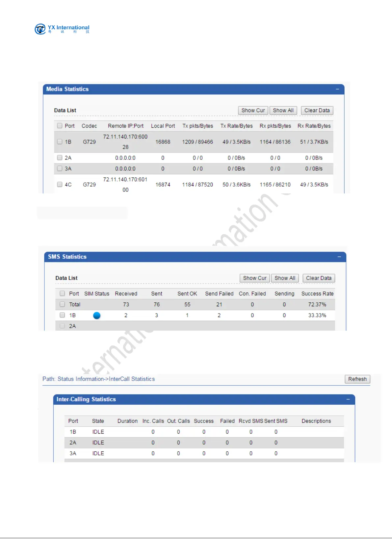Click rate value 50 / 3.6KB/s
The height and width of the screenshot is (554, 392).
[x=236, y=185]
